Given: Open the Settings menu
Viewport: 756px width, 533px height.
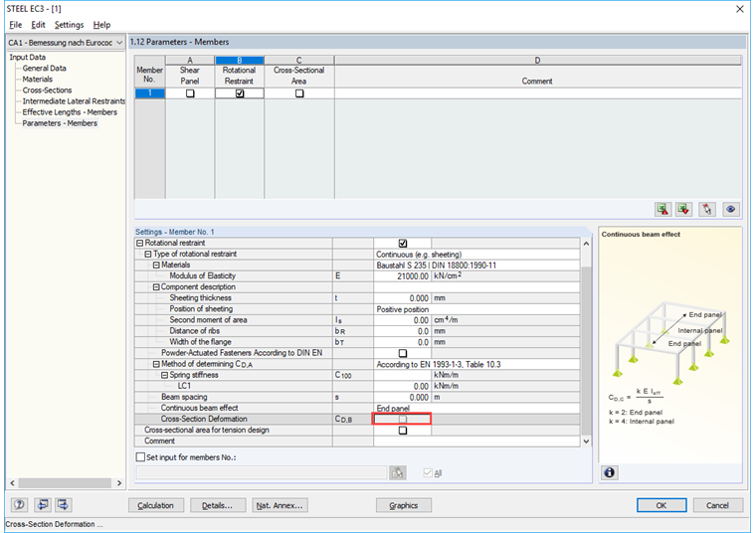Looking at the screenshot, I should coord(69,25).
